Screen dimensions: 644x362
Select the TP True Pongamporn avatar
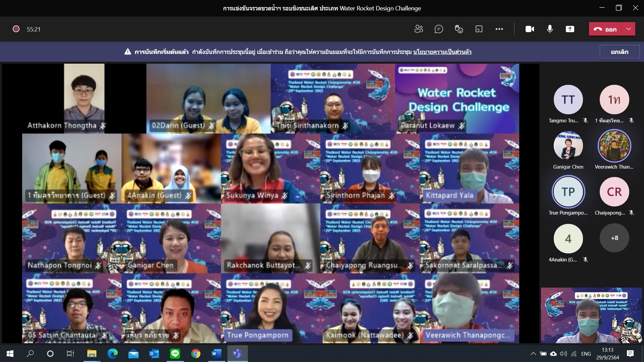point(568,192)
